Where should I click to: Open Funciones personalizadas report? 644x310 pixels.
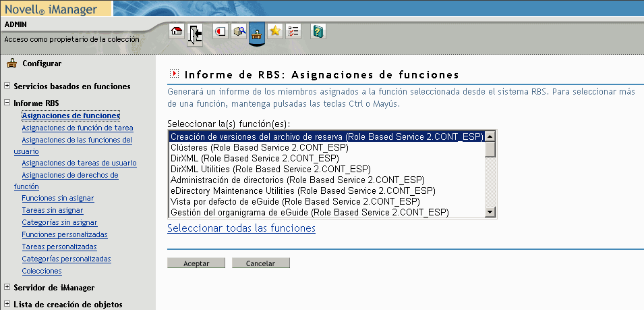coord(65,234)
